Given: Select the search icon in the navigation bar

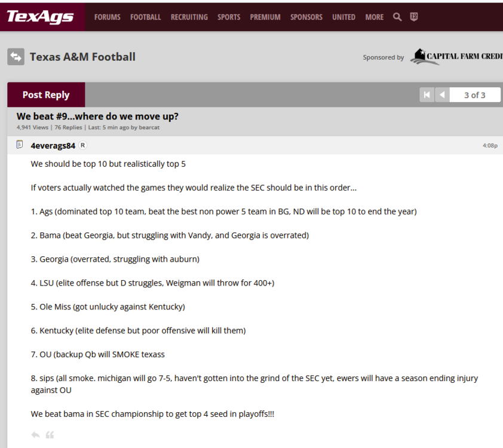Looking at the screenshot, I should pos(397,17).
